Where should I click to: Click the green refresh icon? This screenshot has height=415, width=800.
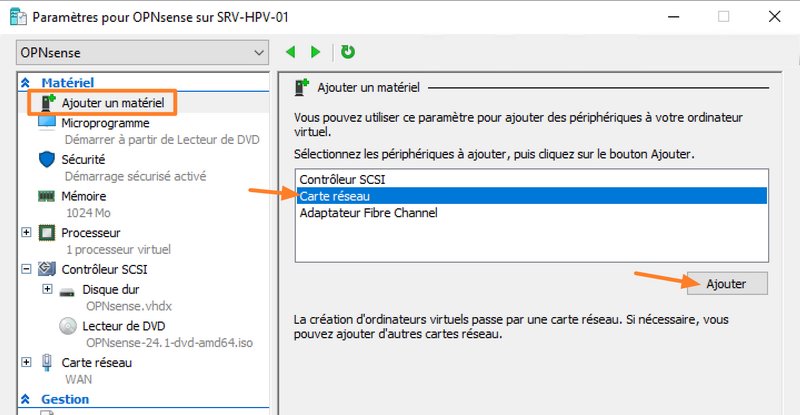347,52
